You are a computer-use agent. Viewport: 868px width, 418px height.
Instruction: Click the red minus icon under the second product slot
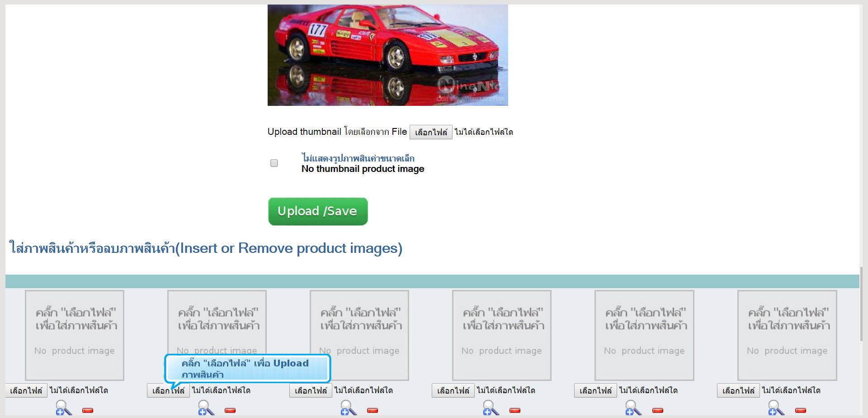click(x=230, y=410)
